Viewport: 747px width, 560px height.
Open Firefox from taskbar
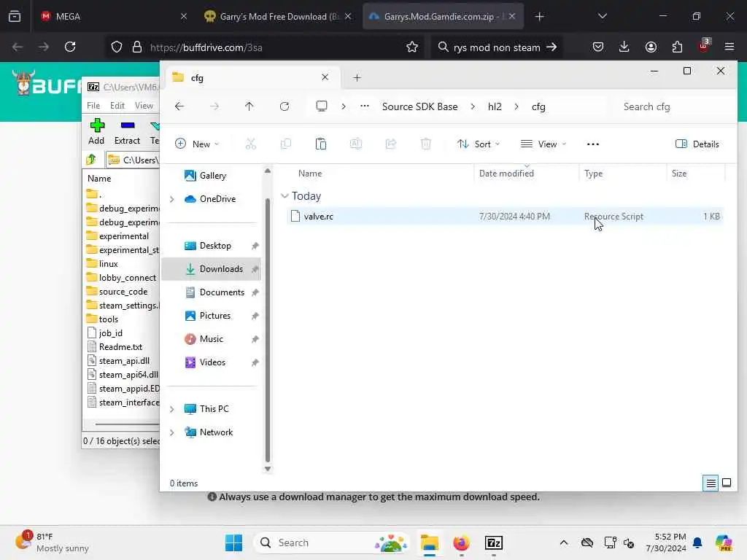[461, 542]
